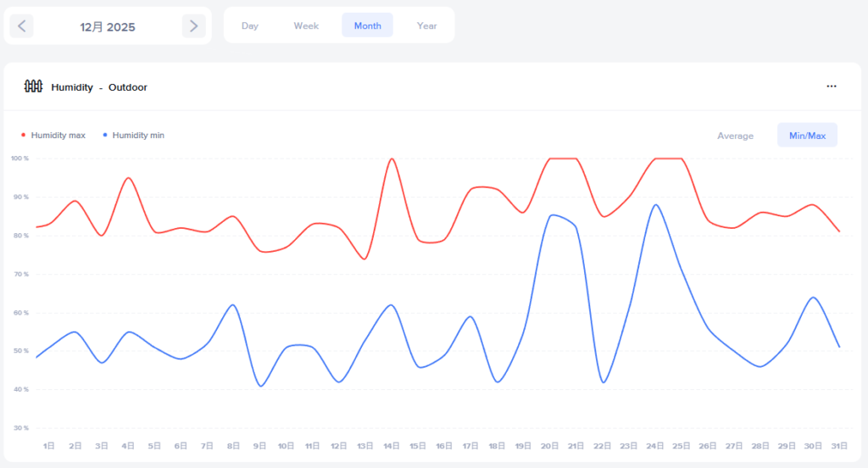Click the 12月 2025 date label
The image size is (868, 468).
coord(108,26)
